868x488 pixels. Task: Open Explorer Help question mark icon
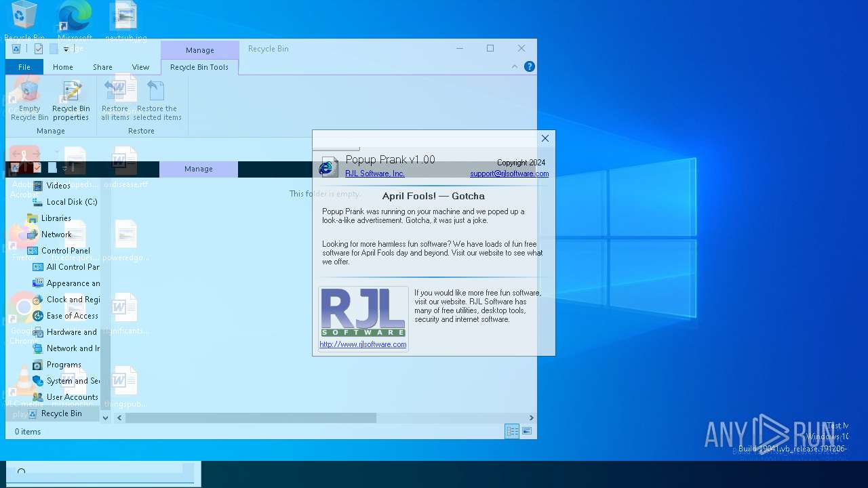click(x=530, y=66)
